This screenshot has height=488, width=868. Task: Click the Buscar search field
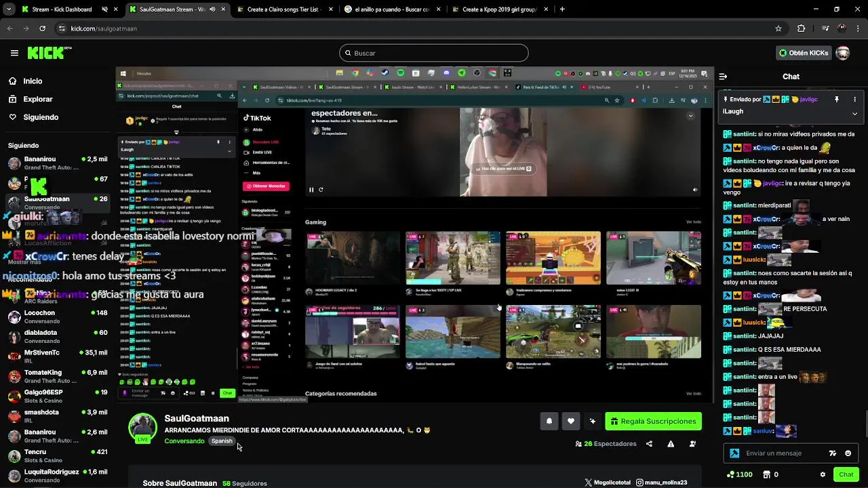pos(434,53)
